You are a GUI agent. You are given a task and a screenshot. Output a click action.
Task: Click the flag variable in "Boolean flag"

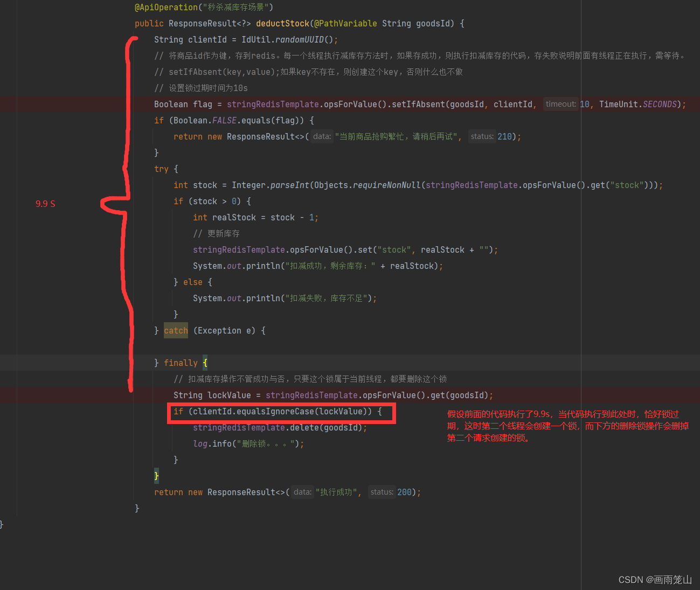[x=203, y=104]
